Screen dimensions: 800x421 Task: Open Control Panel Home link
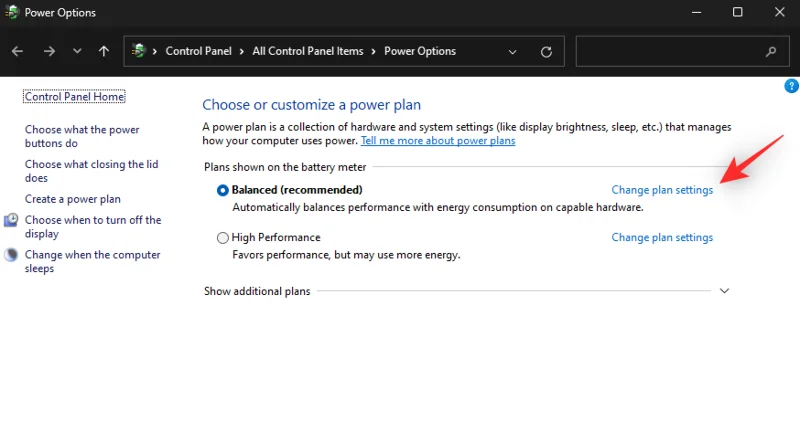click(75, 97)
